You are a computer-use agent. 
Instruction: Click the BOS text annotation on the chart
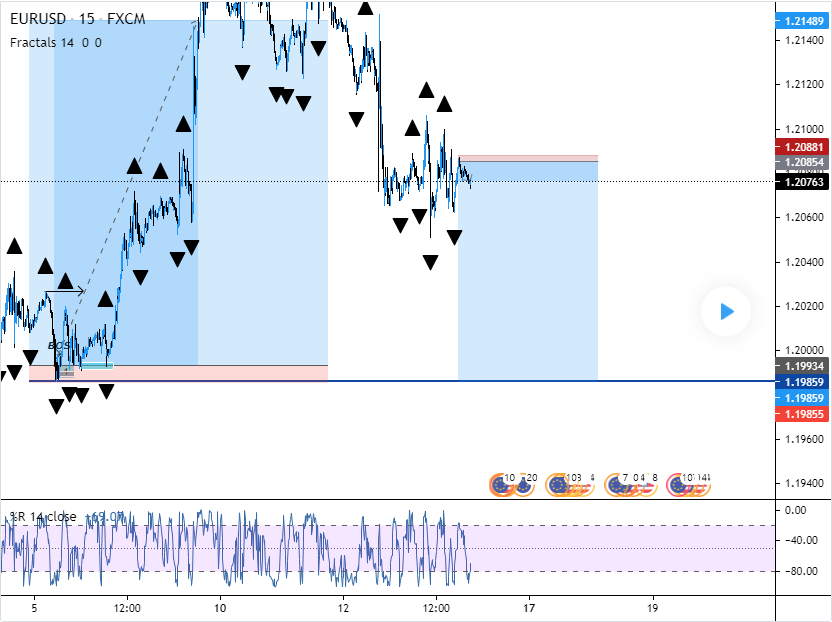(56, 346)
